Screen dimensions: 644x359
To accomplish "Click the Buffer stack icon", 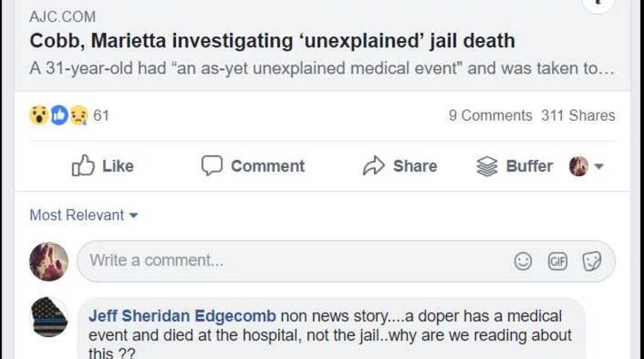I will click(486, 166).
